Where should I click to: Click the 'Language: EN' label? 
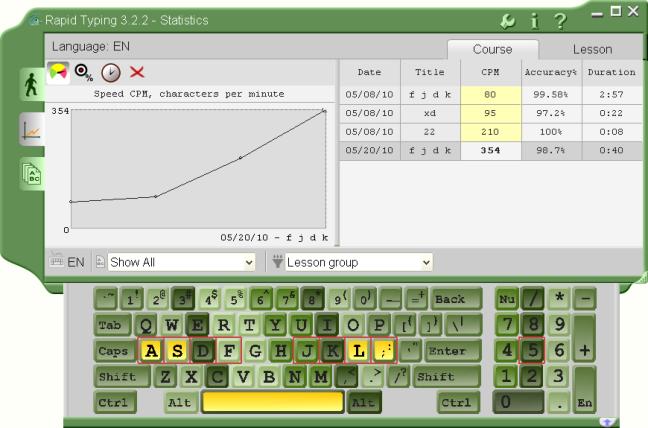[x=91, y=47]
